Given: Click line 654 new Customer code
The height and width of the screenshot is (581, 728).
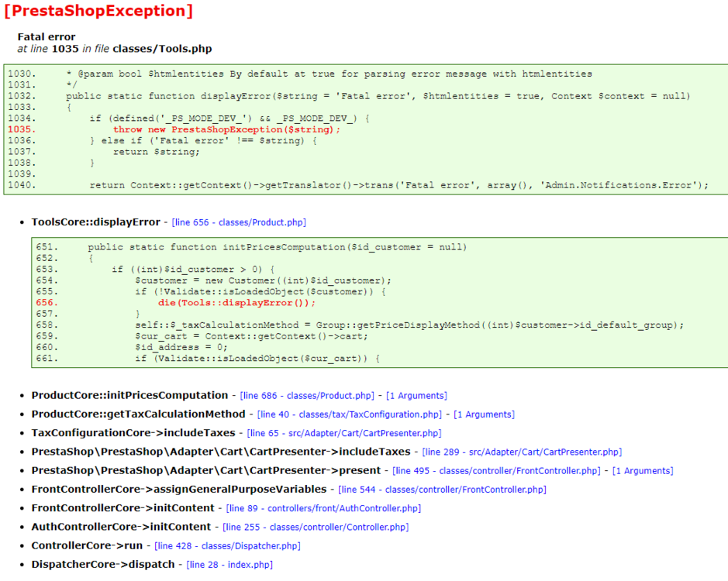Looking at the screenshot, I should click(x=264, y=280).
